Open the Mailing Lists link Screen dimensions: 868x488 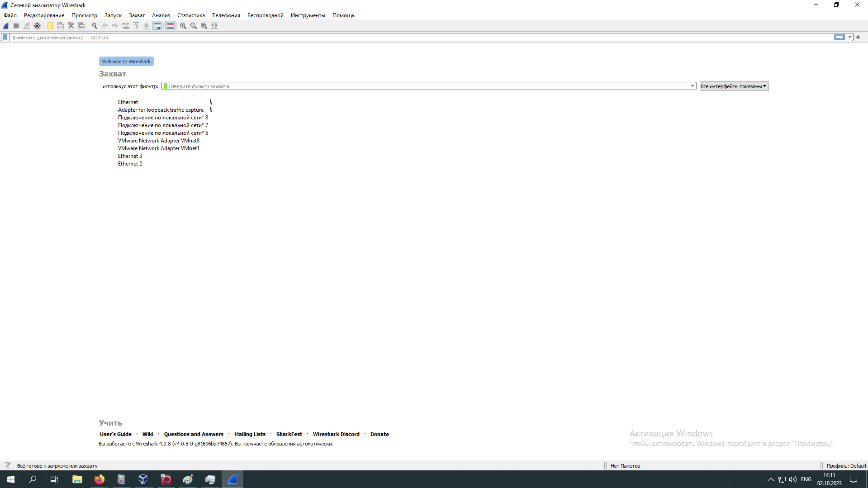point(250,434)
